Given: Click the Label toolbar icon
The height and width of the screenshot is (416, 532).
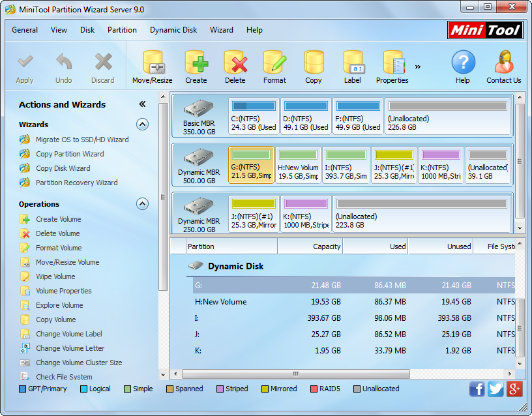Looking at the screenshot, I should click(x=353, y=63).
